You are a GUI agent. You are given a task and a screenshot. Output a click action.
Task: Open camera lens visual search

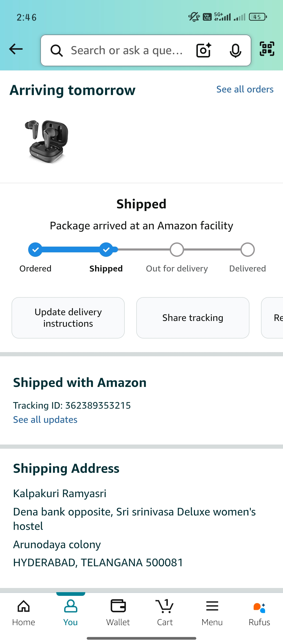pos(204,50)
